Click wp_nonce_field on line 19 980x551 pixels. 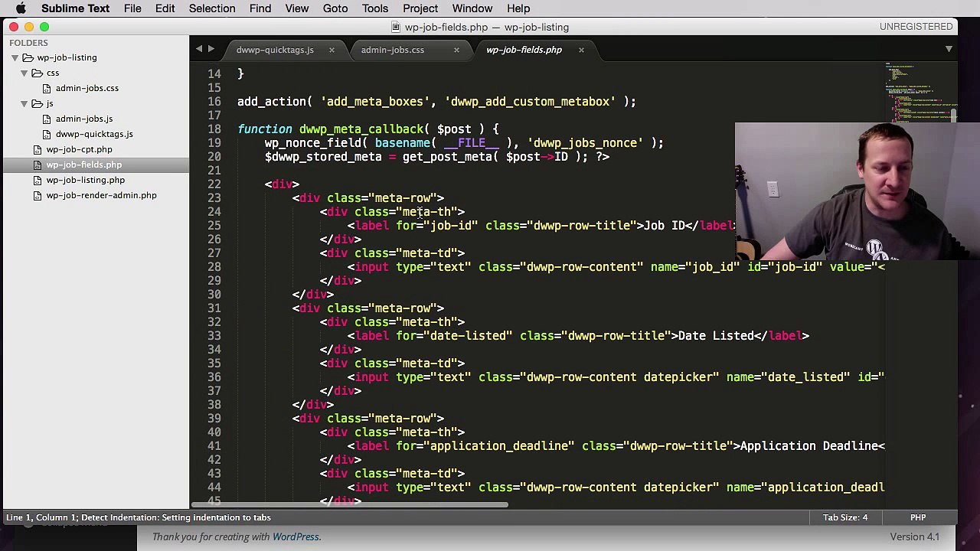coord(313,143)
